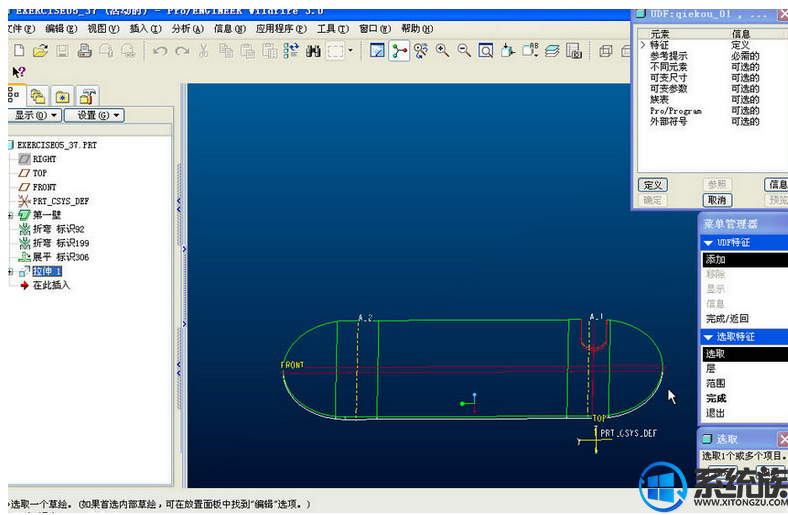The height and width of the screenshot is (515, 788).
Task: Open the 帮助(H) menu
Action: 417,29
